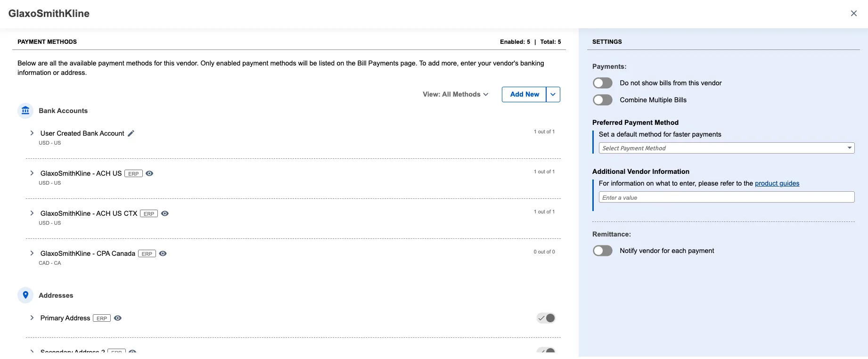Expand GlaxoSmithKline - ACH US row
Image resolution: width=868 pixels, height=359 pixels.
32,173
